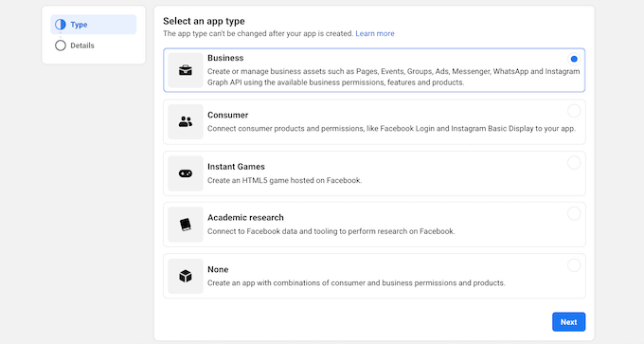Image resolution: width=644 pixels, height=344 pixels.
Task: Click the Business title text
Action: point(225,58)
